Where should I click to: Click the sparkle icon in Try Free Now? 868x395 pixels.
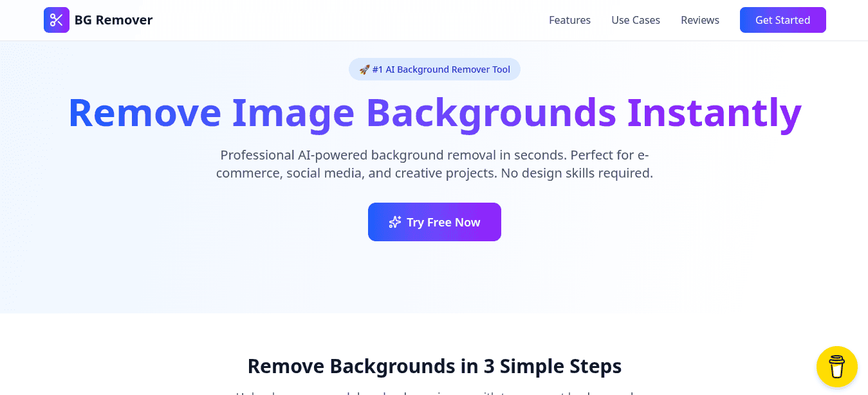click(395, 222)
